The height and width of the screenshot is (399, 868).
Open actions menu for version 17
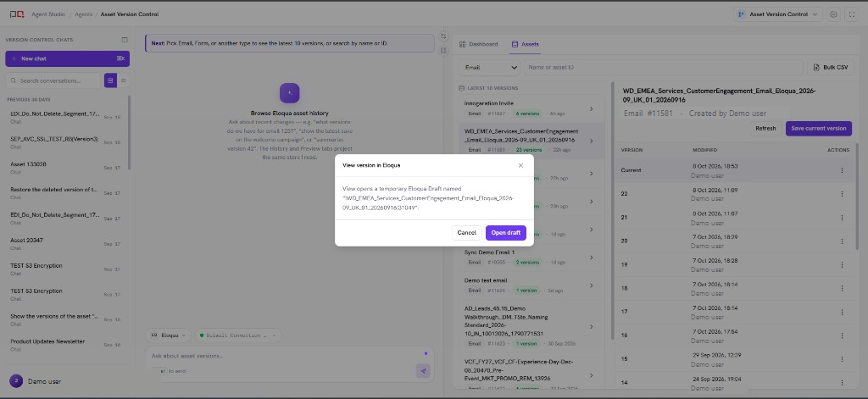(x=842, y=312)
